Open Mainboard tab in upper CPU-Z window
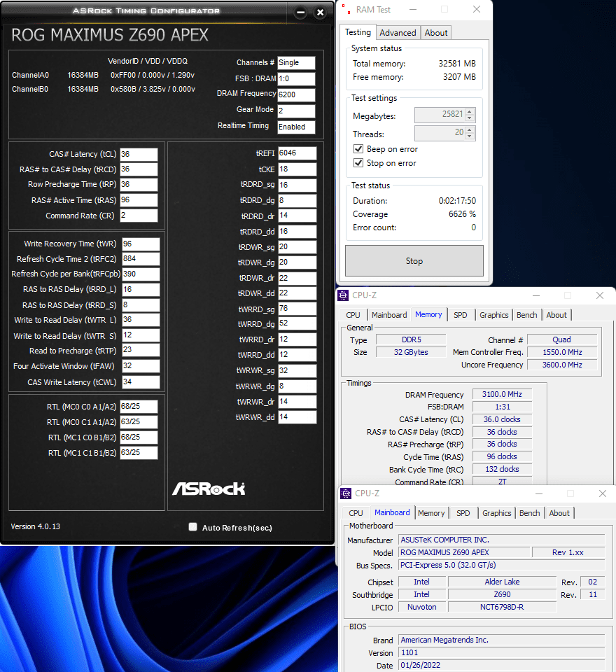Screen dimensions: 616x672 [x=389, y=315]
